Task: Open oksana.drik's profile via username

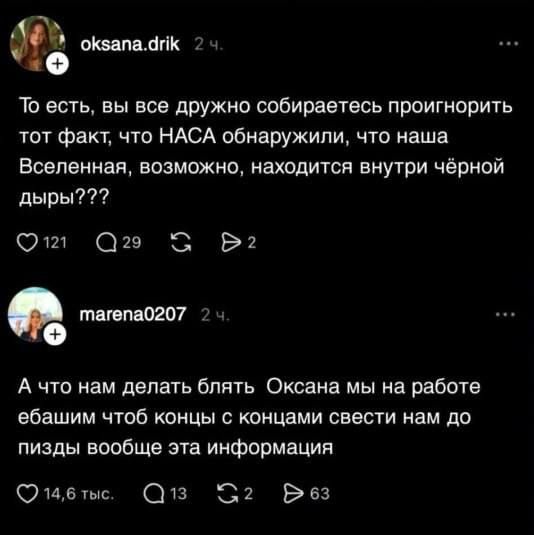Action: pos(130,44)
